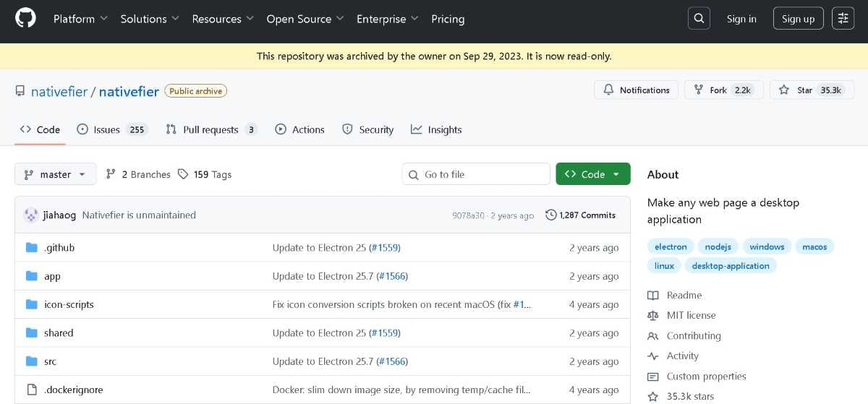
Task: Select the electron topic tag
Action: [x=671, y=246]
